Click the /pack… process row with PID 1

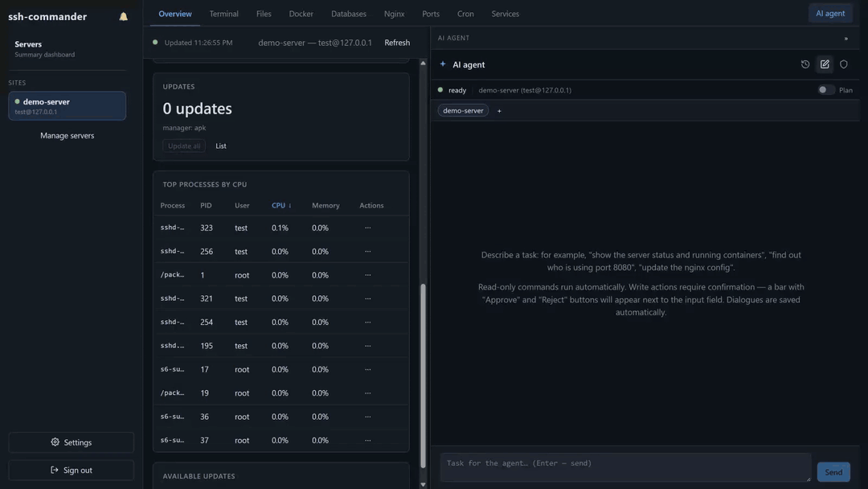(281, 275)
